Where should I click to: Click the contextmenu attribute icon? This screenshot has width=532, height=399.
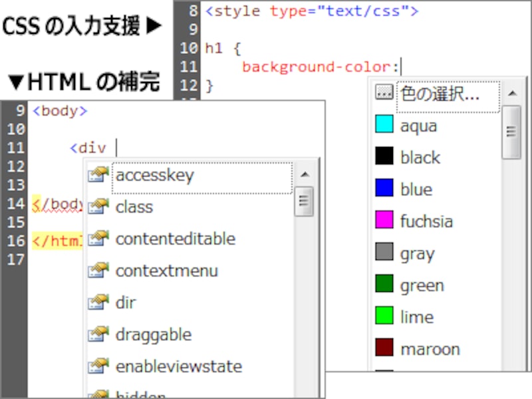coord(98,271)
